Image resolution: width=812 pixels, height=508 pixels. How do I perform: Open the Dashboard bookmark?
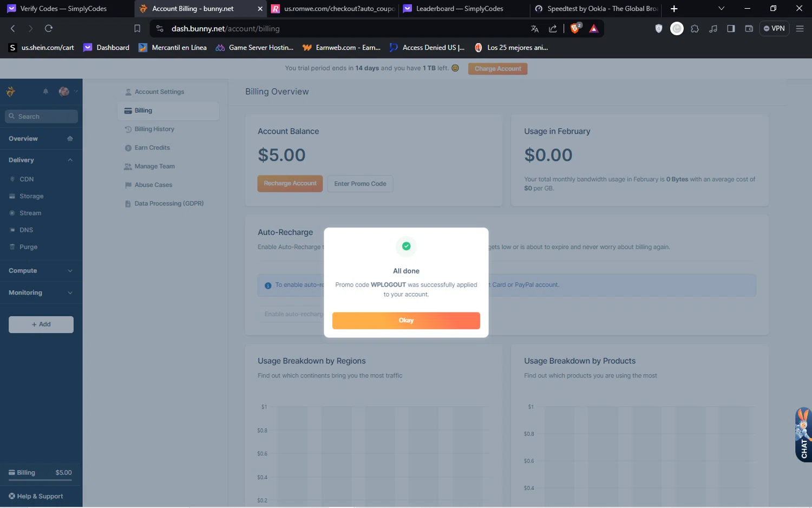[x=107, y=48]
